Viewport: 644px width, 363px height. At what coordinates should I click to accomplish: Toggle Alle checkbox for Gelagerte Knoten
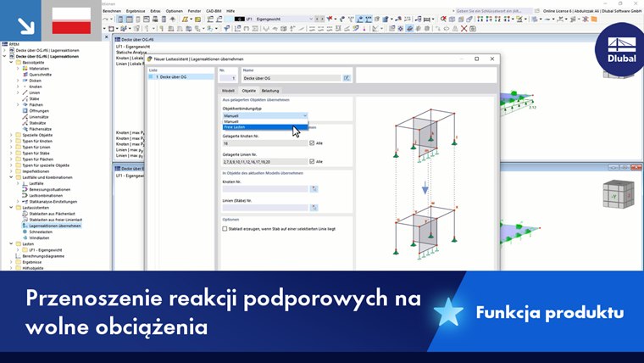(312, 143)
